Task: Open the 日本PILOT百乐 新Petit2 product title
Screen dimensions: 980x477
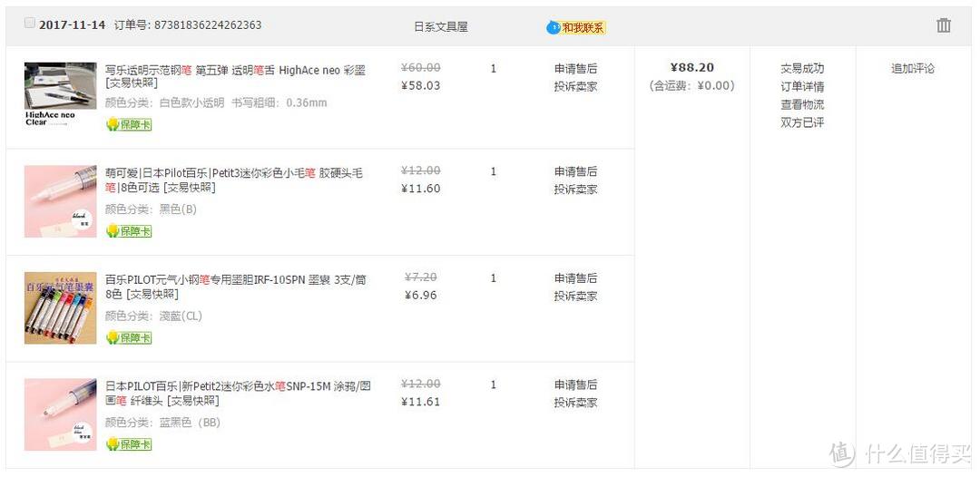Action: [238, 394]
